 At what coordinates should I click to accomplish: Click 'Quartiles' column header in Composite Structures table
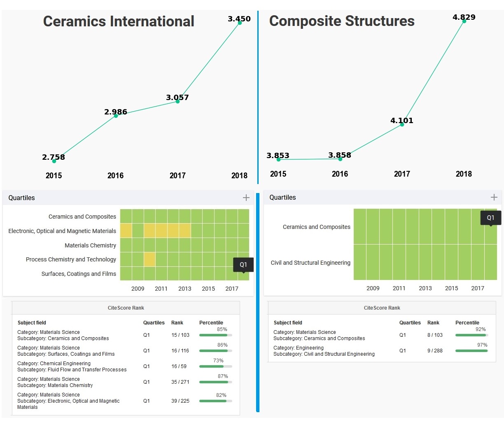pos(410,323)
